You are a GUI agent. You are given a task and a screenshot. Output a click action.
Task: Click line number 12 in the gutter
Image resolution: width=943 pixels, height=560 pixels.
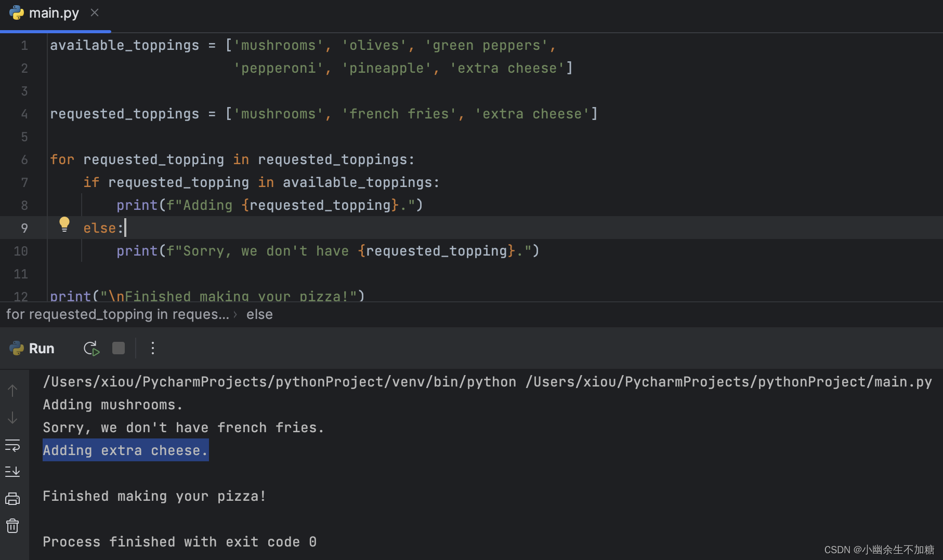(21, 297)
